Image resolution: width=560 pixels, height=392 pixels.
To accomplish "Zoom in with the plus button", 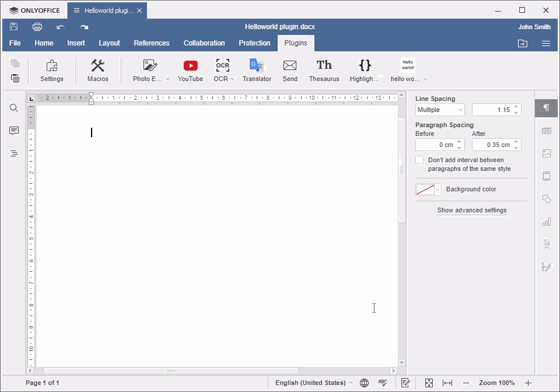I will 528,383.
